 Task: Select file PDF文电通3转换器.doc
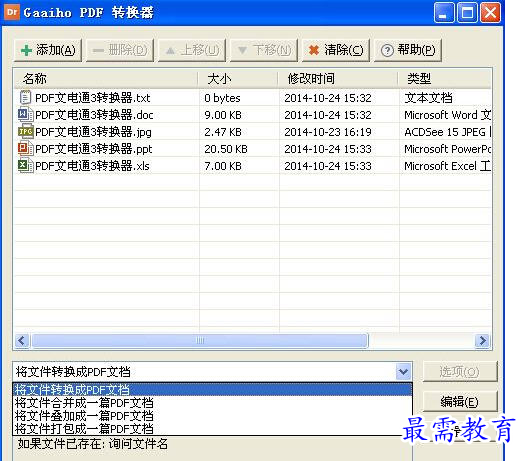(x=94, y=115)
